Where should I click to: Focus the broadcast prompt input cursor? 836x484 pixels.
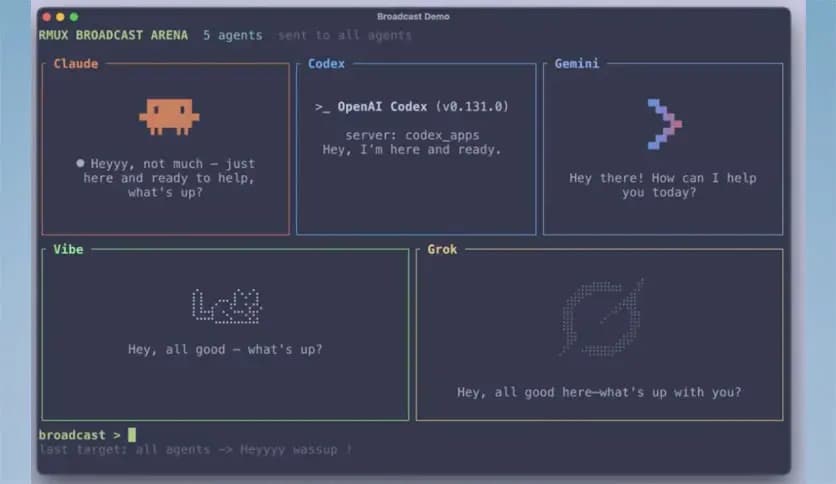coord(132,435)
